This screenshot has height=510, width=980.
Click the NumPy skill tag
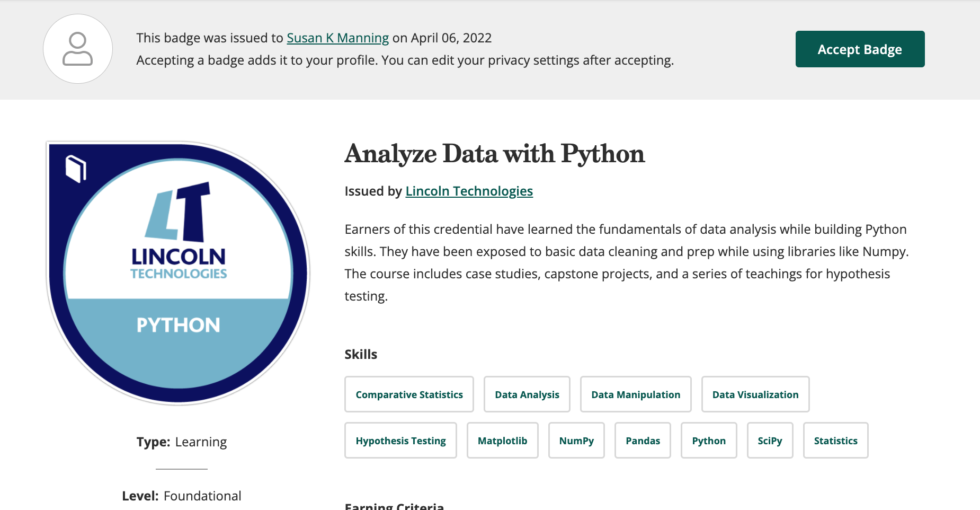pos(576,441)
